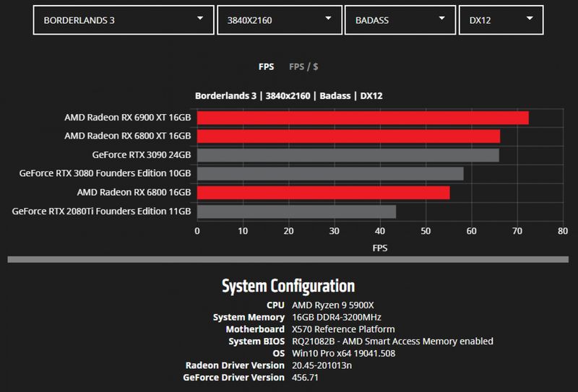578x392 pixels.
Task: Click the red Radeon RX 6800 16GB bar
Action: (x=323, y=193)
